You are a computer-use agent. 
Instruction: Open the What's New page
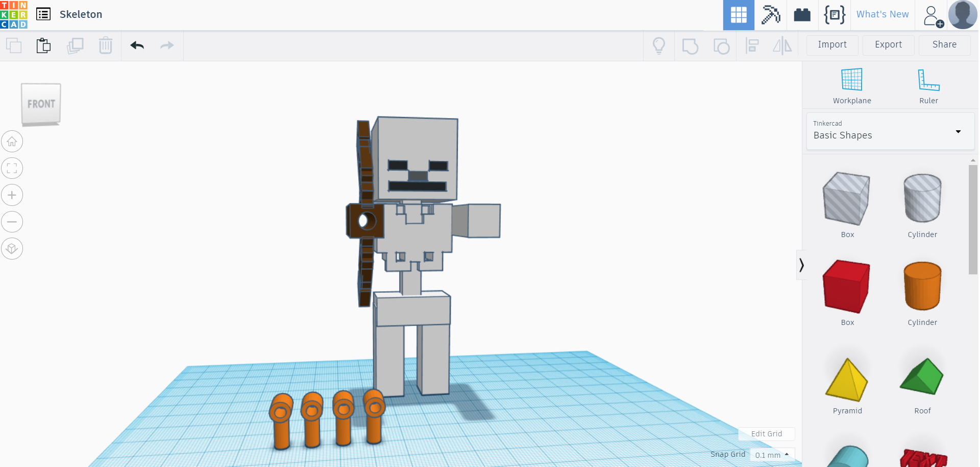[882, 14]
